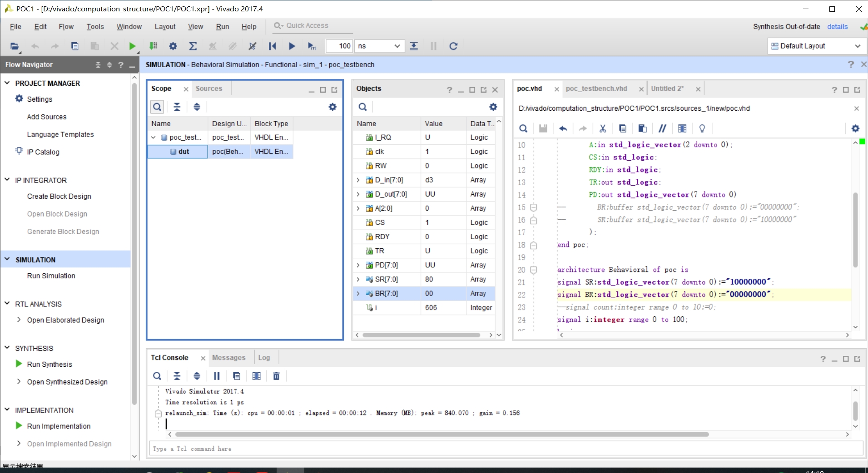The height and width of the screenshot is (473, 868).
Task: Expand D_out[7:0] signal row
Action: pyautogui.click(x=358, y=194)
